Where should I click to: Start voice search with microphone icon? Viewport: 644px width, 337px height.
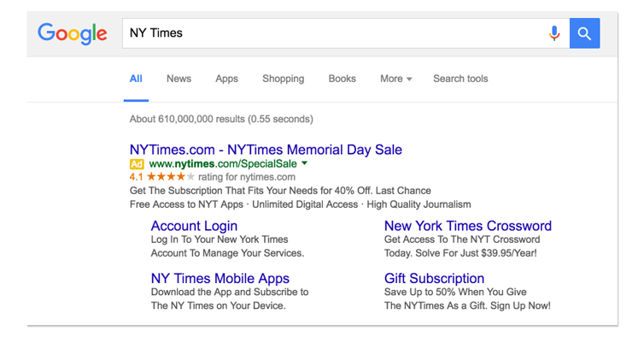point(554,33)
